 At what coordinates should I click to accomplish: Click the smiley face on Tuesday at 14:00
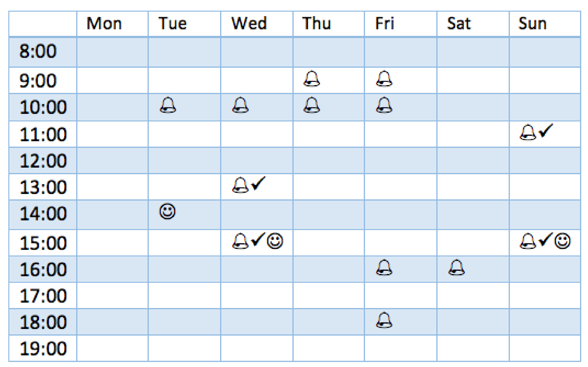point(167,211)
